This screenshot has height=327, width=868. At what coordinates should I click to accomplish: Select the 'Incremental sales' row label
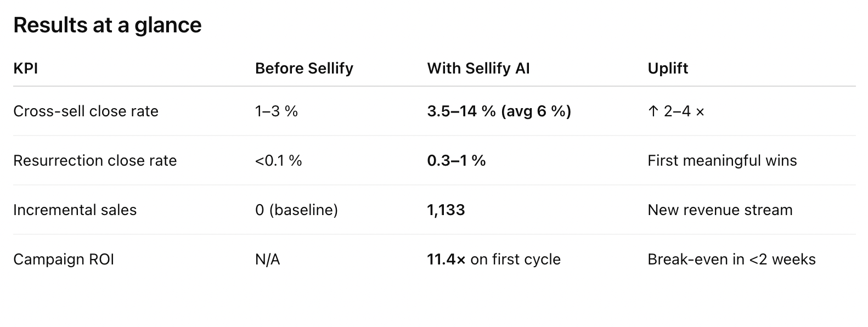[x=75, y=210]
